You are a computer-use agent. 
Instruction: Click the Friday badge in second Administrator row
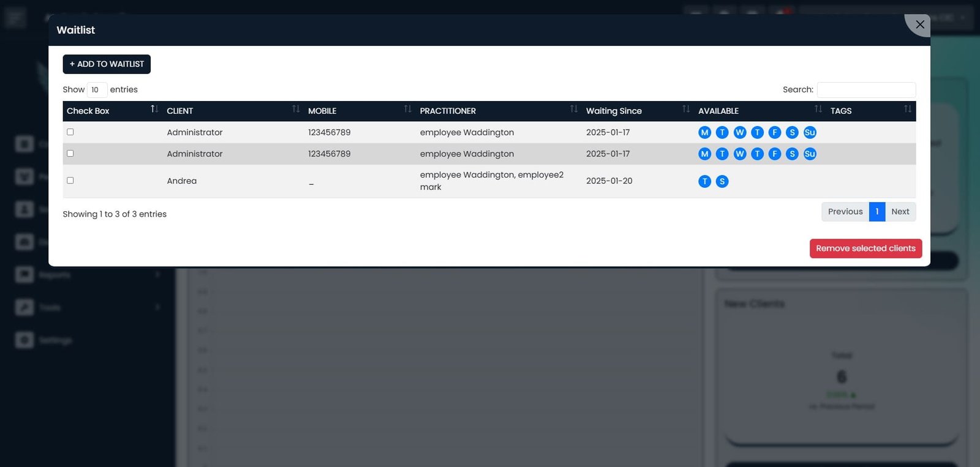pos(775,154)
